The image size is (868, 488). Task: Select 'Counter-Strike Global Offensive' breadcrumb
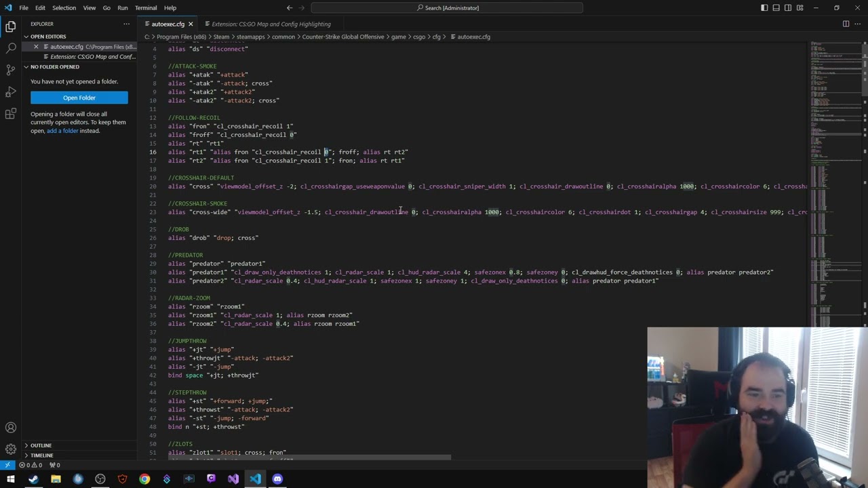pos(342,37)
